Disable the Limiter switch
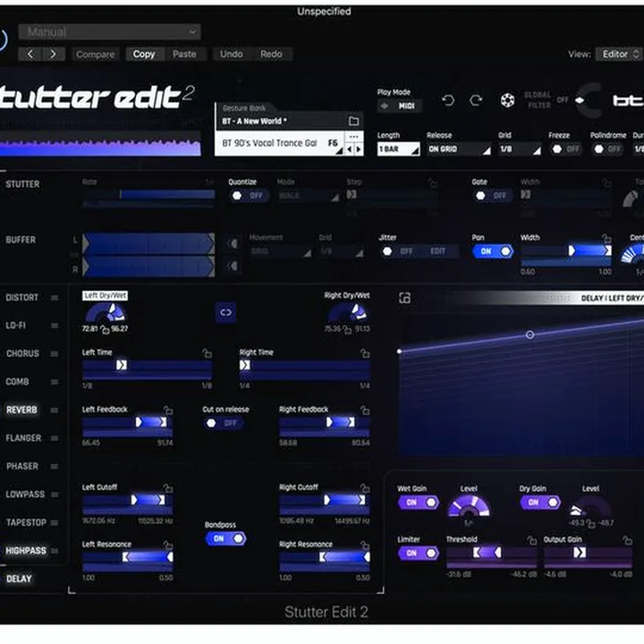The width and height of the screenshot is (644, 644). coord(418,554)
